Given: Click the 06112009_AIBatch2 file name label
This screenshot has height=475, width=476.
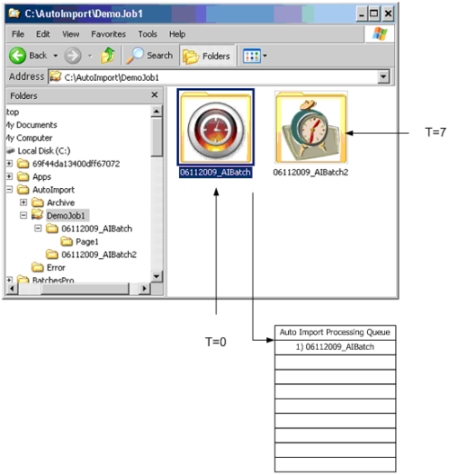Looking at the screenshot, I should coord(311,173).
